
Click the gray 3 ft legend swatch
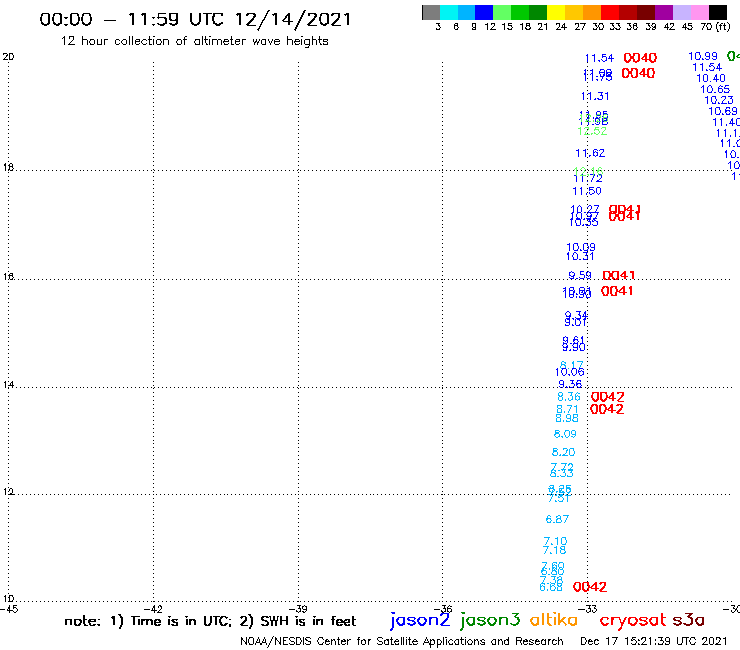(431, 12)
